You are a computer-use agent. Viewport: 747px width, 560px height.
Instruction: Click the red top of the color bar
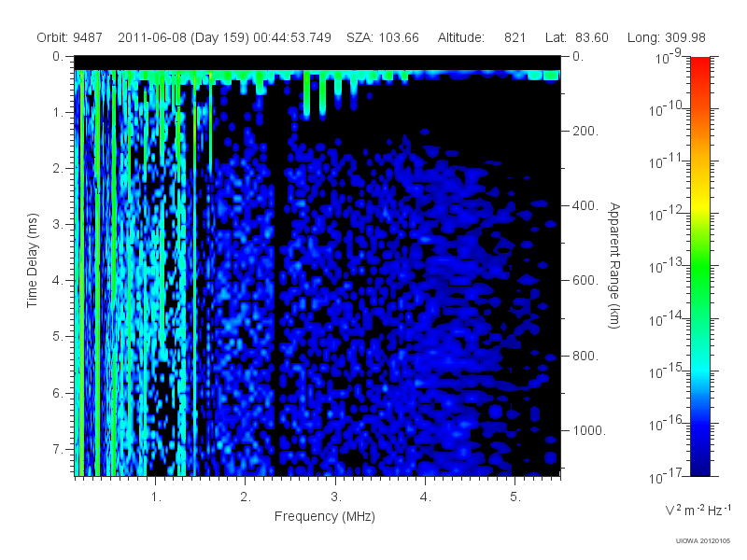click(700, 64)
